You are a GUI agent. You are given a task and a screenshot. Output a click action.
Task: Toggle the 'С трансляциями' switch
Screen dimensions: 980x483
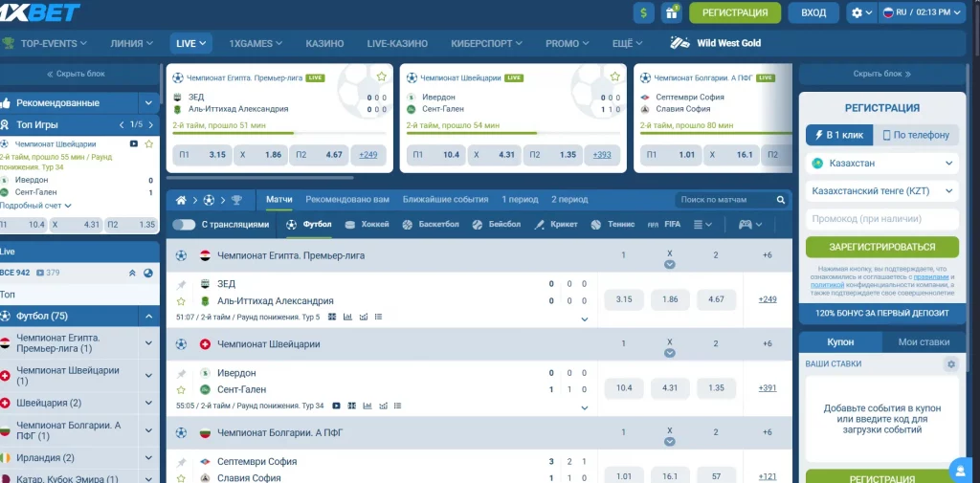pyautogui.click(x=184, y=225)
